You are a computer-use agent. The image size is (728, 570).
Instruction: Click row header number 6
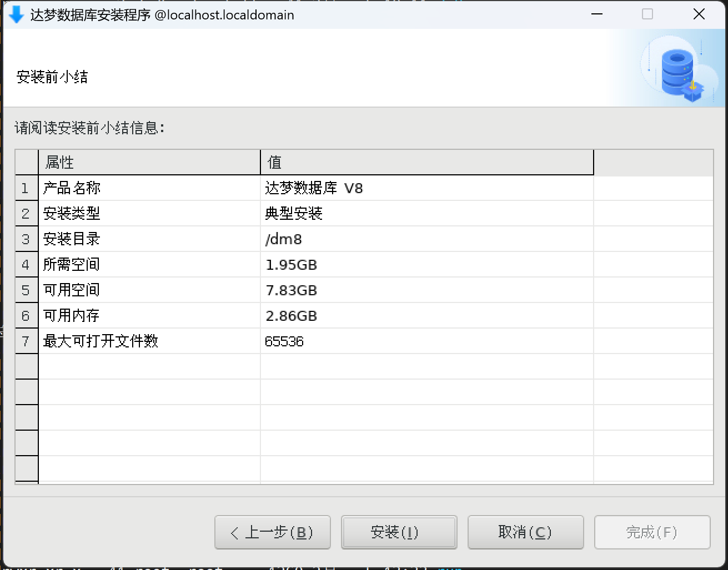26,316
